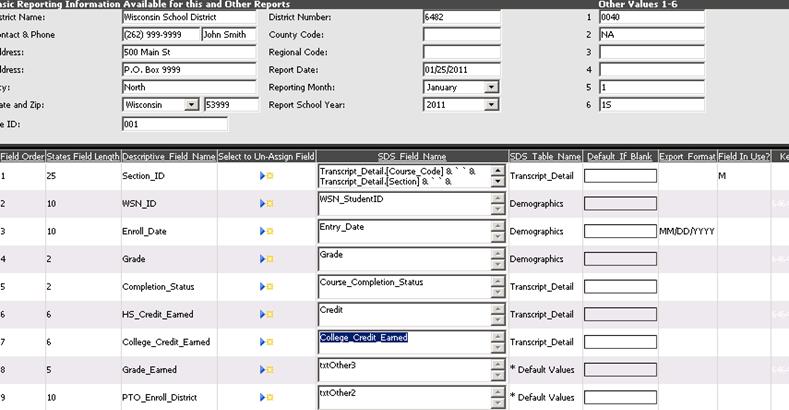Viewport: 789px width, 410px height.
Task: Click Default If Blank box for Completion_Status
Action: point(620,287)
